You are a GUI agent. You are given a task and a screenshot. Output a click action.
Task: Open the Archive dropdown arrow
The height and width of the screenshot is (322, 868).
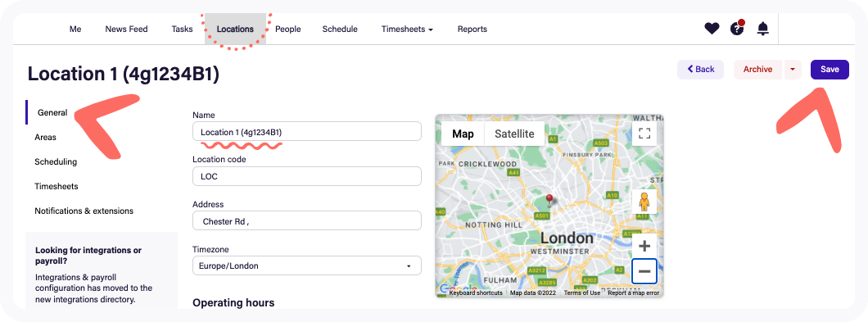coord(793,70)
